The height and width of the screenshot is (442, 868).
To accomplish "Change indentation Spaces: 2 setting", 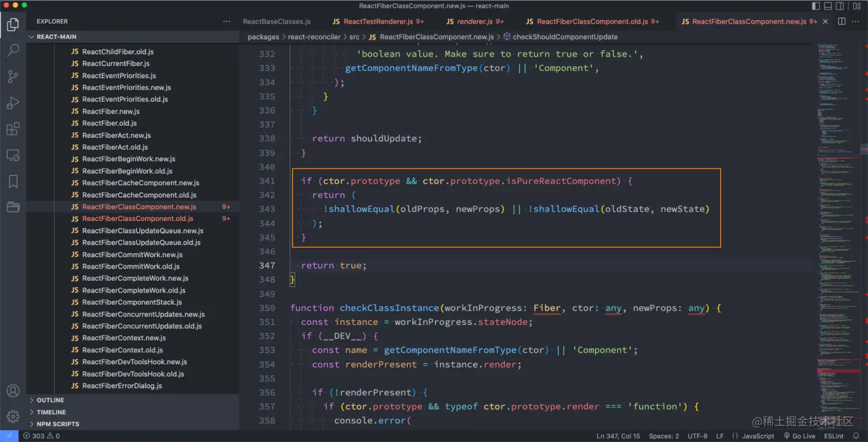I will tap(664, 436).
